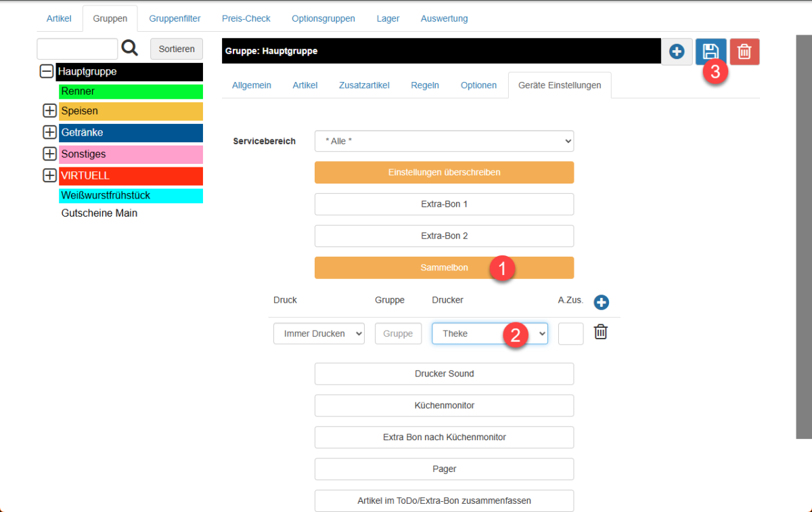Switch to the Preis-Check tab
Screen dimensions: 812x512
[246, 18]
